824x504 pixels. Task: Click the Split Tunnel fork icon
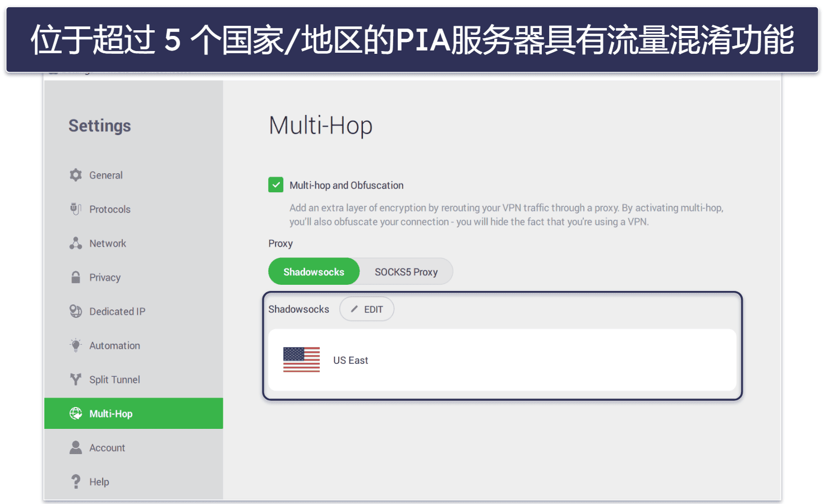click(x=76, y=380)
